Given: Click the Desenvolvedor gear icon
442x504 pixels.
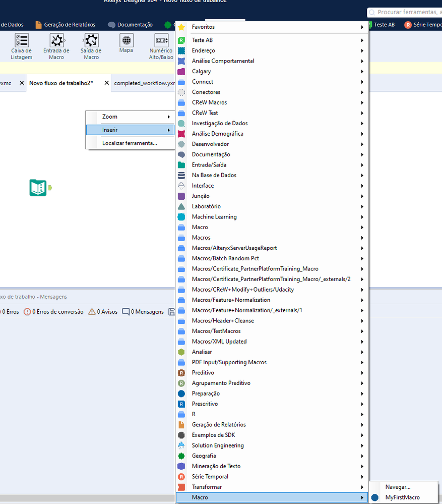Looking at the screenshot, I should [181, 144].
